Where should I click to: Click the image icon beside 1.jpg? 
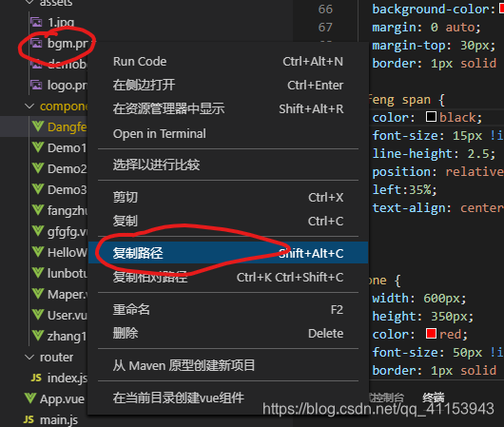tap(36, 22)
